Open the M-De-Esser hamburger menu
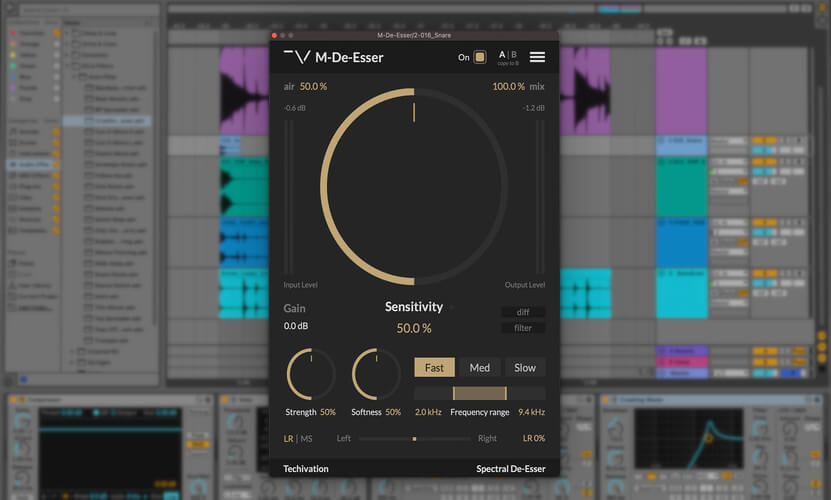This screenshot has width=831, height=500. pos(537,57)
